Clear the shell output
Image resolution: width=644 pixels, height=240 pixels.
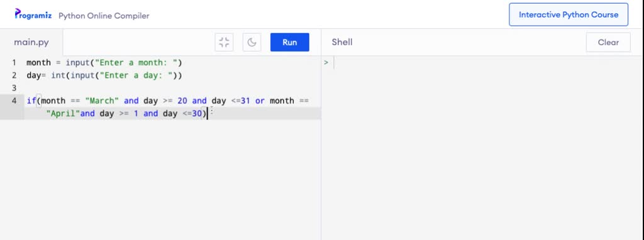tap(608, 42)
